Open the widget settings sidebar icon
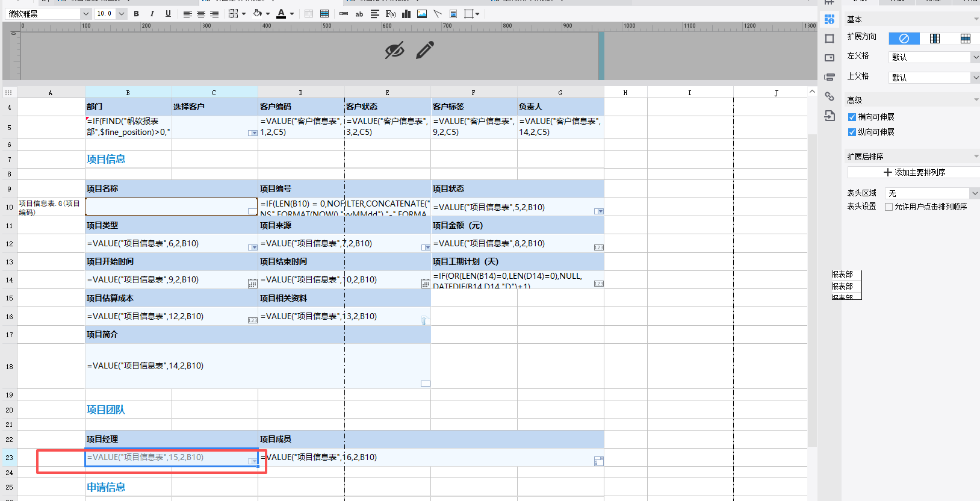This screenshot has width=980, height=501. click(x=830, y=58)
